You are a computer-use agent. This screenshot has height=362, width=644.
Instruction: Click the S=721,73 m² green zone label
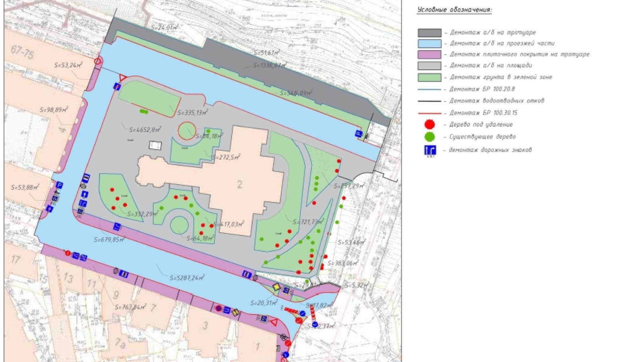click(308, 222)
